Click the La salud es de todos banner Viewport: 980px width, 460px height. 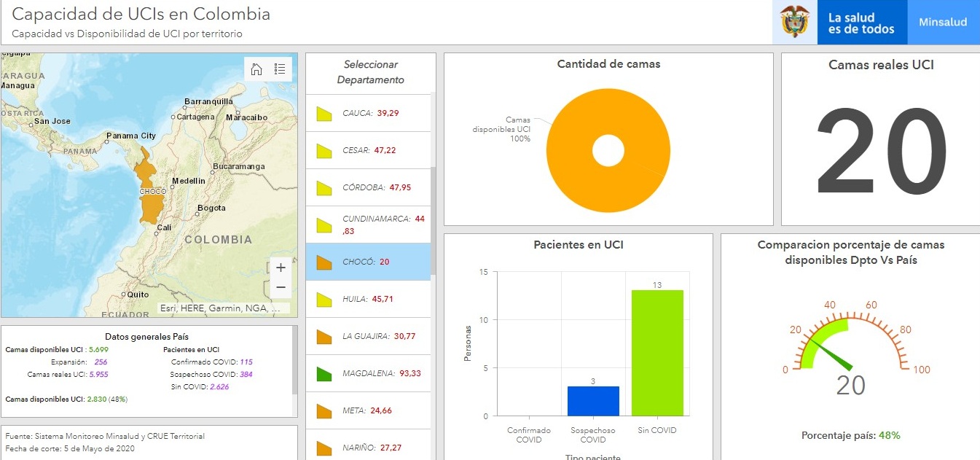863,22
